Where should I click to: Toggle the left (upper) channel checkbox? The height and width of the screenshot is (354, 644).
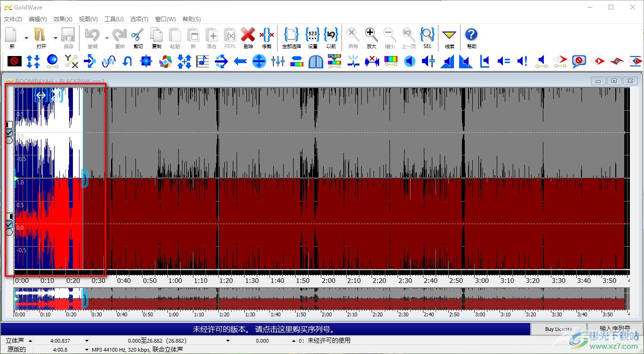(x=9, y=133)
